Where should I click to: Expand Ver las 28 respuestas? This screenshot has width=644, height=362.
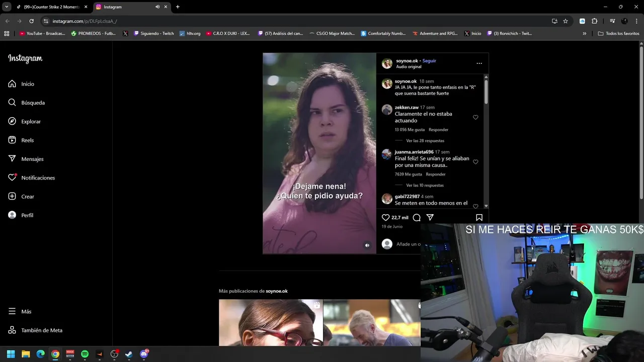[425, 141]
